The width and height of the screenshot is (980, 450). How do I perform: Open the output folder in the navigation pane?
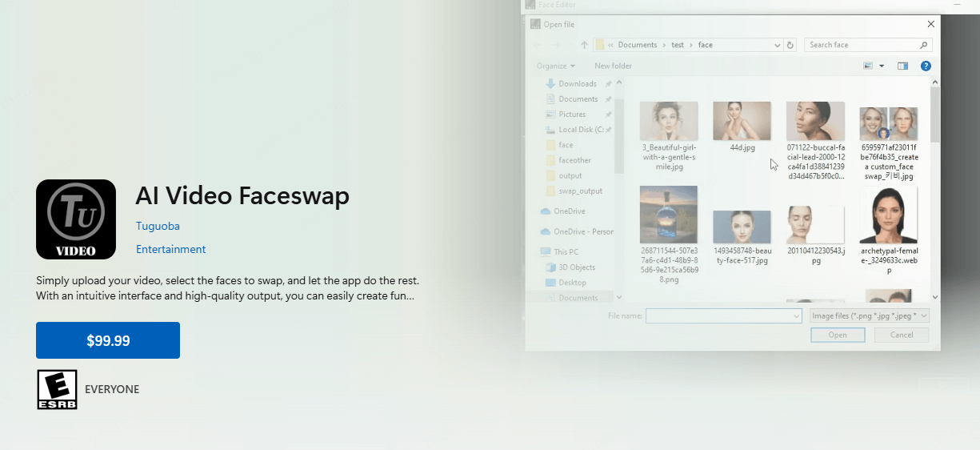pyautogui.click(x=570, y=175)
